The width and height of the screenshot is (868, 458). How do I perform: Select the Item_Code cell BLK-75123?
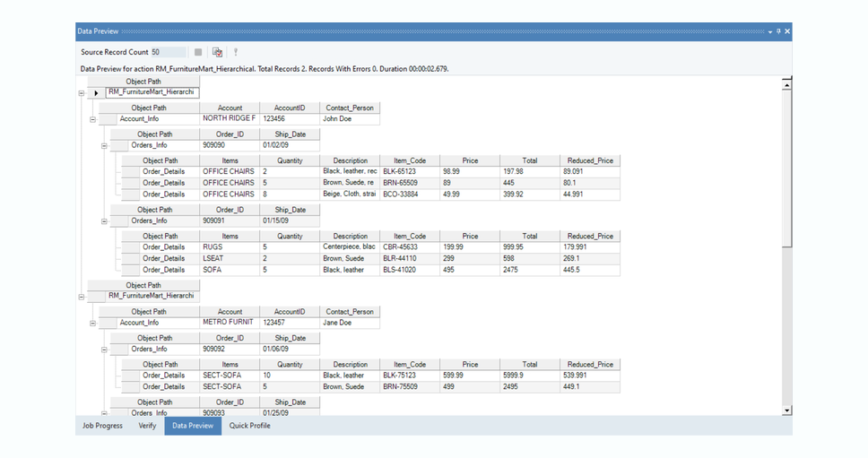[410, 375]
